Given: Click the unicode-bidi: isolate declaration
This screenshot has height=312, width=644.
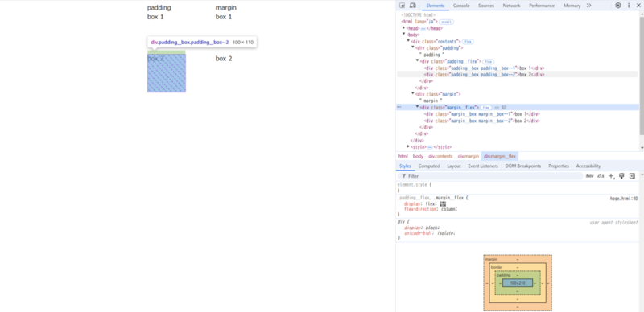Looking at the screenshot, I should pos(430,232).
